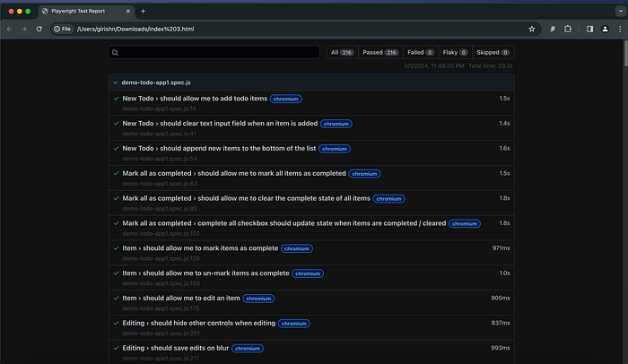Image resolution: width=628 pixels, height=364 pixels.
Task: Open the tab search dropdown arrow
Action: tap(621, 12)
